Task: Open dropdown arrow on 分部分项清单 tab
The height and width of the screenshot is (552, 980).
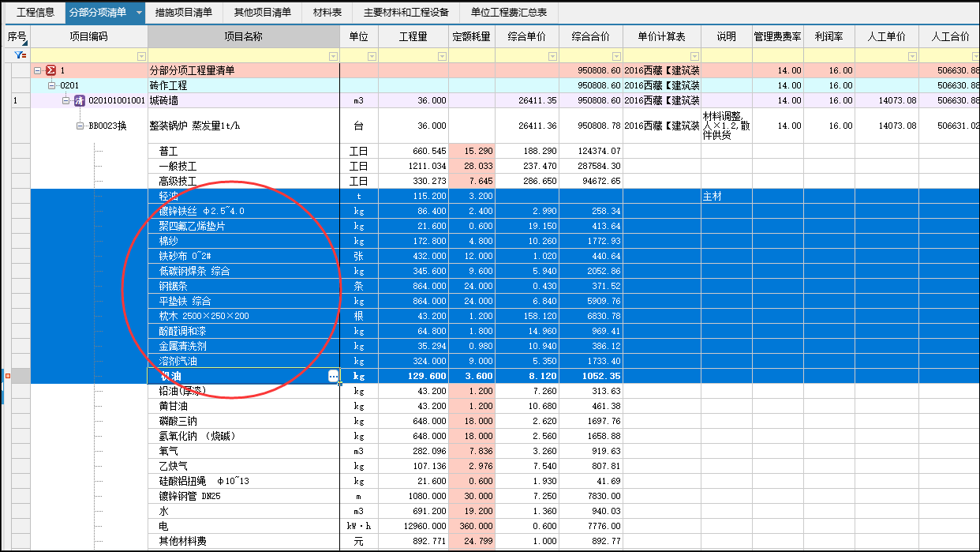Action: (x=139, y=13)
